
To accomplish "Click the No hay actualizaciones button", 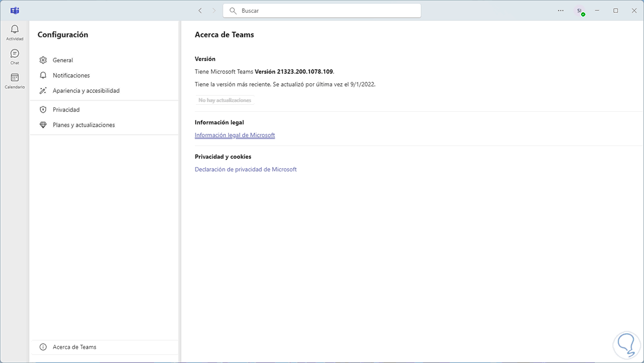I will (224, 100).
